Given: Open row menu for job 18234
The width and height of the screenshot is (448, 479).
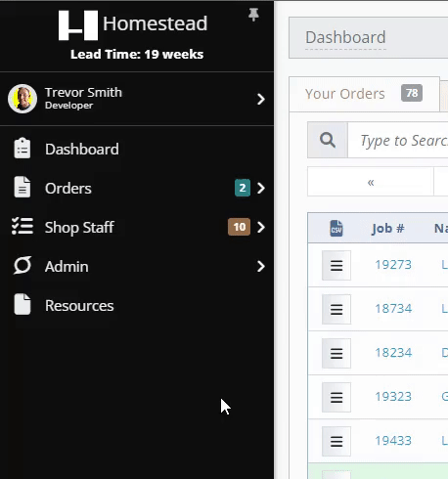Looking at the screenshot, I should click(336, 353).
